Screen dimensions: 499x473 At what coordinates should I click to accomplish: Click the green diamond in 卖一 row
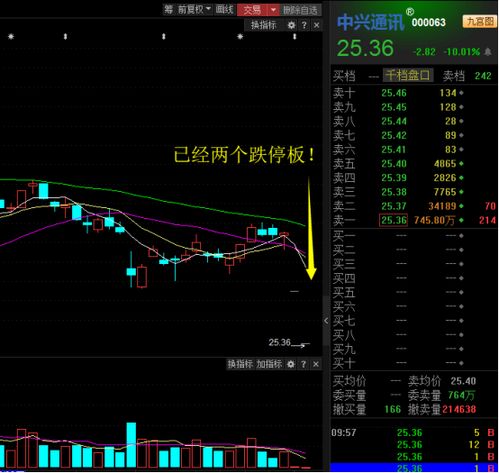pos(461,220)
